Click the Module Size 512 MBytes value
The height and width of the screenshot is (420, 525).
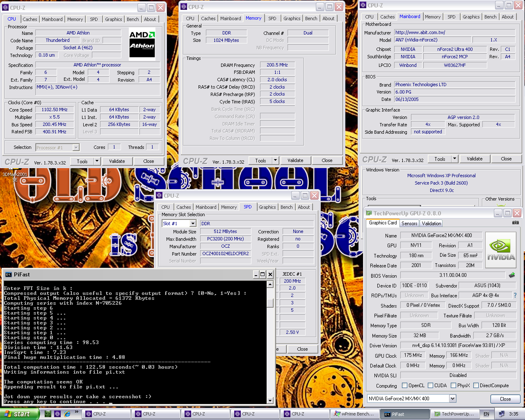point(225,231)
